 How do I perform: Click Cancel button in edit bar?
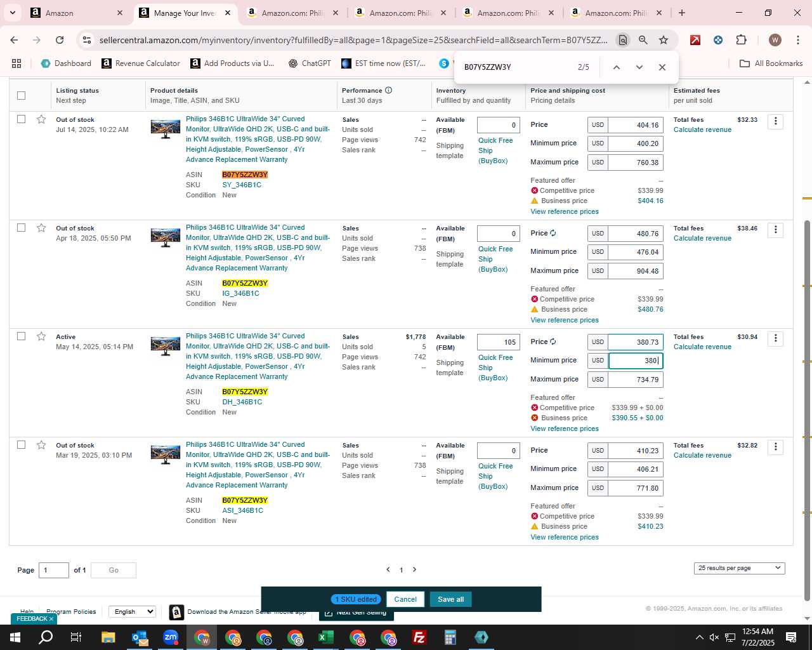405,599
